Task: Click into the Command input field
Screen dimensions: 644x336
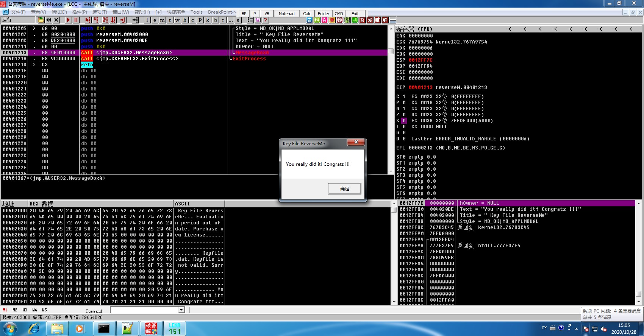Action: pyautogui.click(x=145, y=310)
